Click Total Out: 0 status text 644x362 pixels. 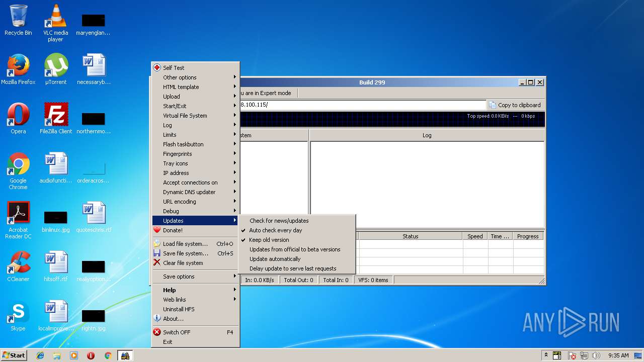point(298,280)
